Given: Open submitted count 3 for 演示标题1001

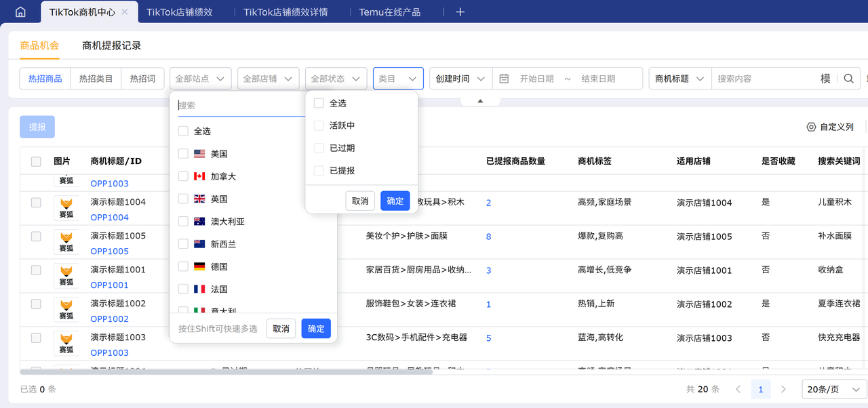Looking at the screenshot, I should point(488,270).
